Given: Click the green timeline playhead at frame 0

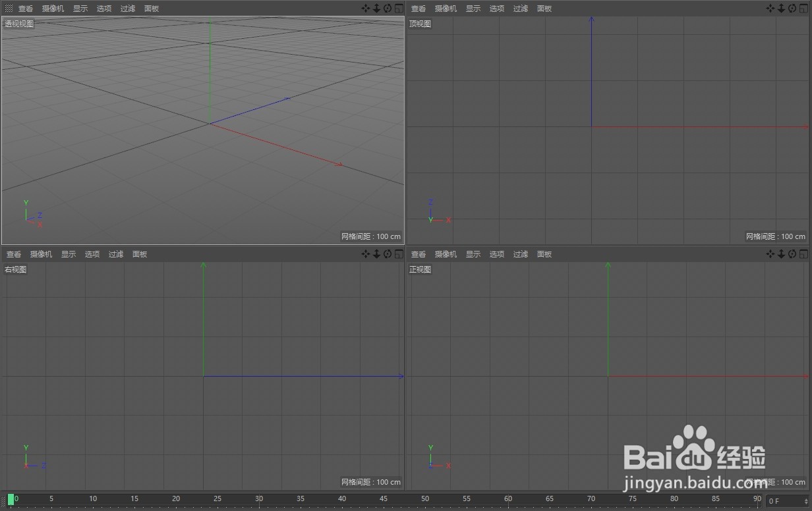Looking at the screenshot, I should click(x=11, y=499).
